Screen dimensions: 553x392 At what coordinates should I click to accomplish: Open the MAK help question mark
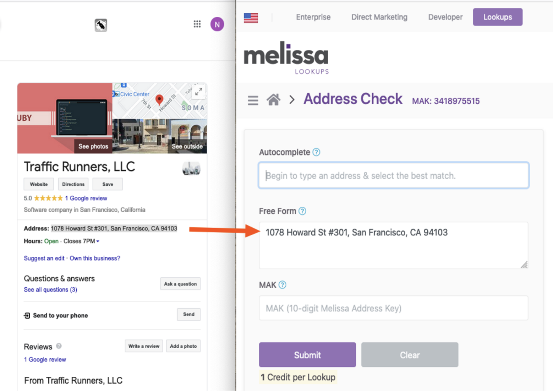pos(282,284)
